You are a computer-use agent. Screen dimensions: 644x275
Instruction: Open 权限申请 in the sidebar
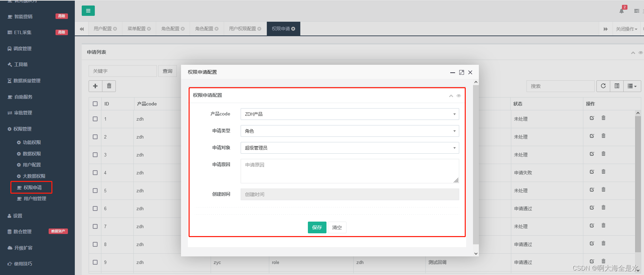[x=32, y=187]
